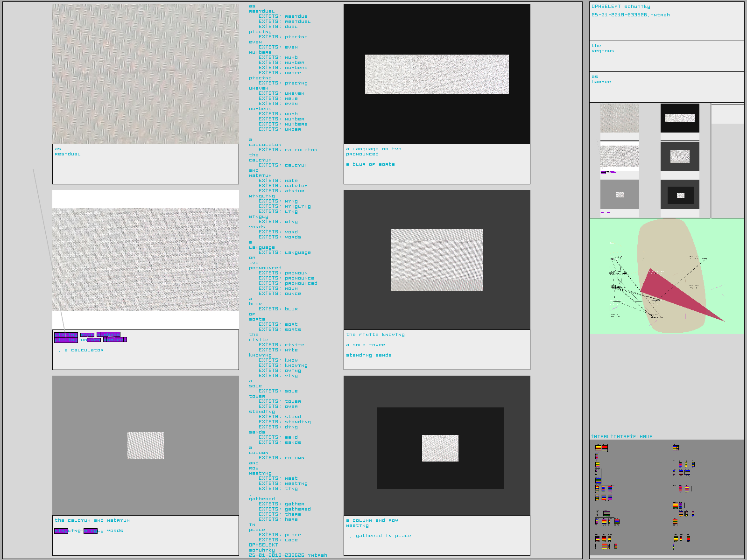Image resolution: width=747 pixels, height=560 pixels.
Task: Open the image above 'the finite knowing'
Action: coord(437,259)
